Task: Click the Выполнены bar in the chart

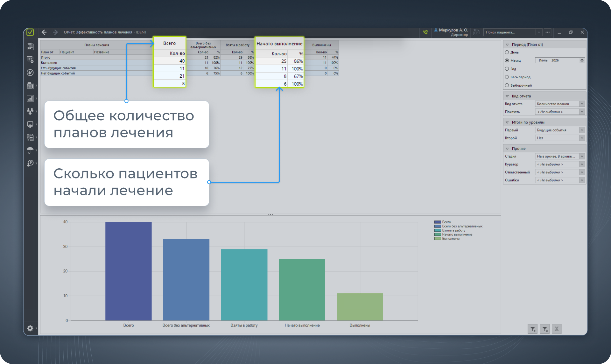Action: [360, 307]
